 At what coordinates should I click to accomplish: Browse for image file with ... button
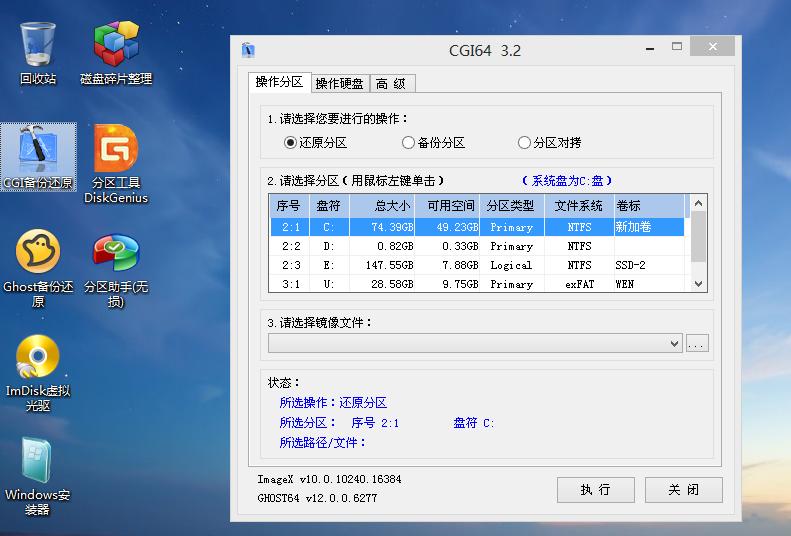click(697, 343)
